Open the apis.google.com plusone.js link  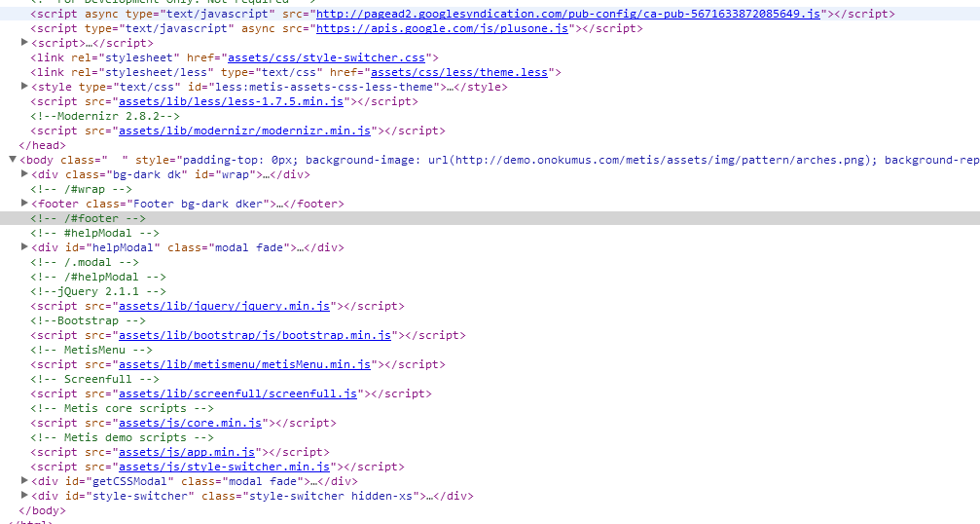[442, 28]
